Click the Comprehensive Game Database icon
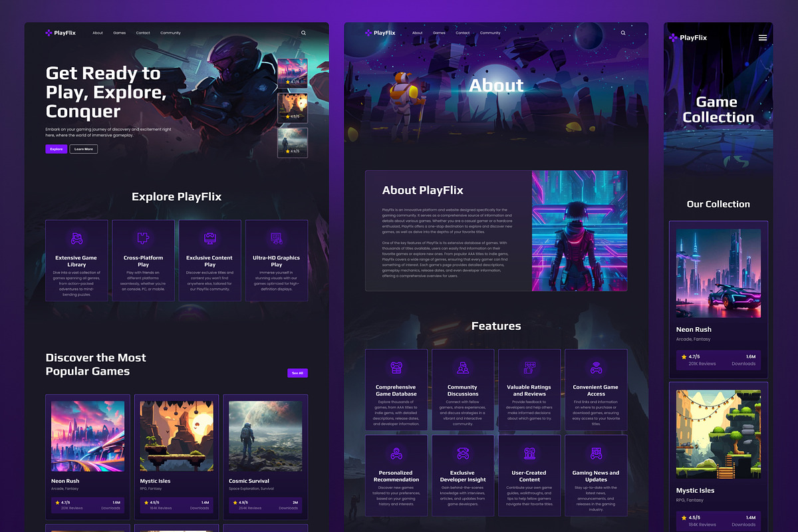 point(396,367)
